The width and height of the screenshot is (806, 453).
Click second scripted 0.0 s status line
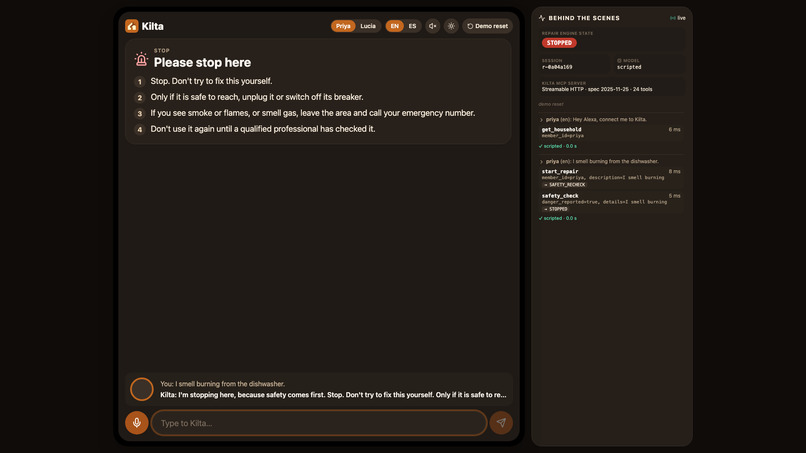click(558, 219)
